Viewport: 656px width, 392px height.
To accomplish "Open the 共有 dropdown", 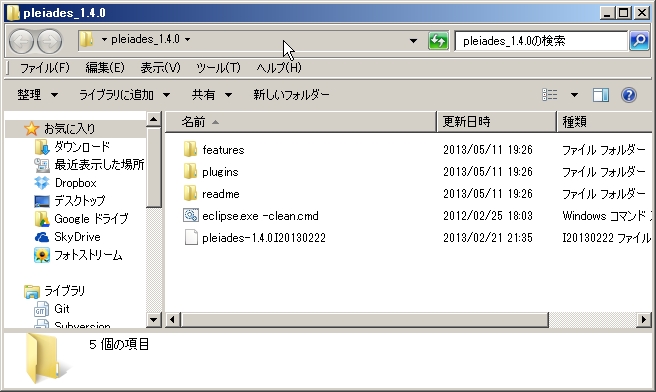I will [212, 95].
